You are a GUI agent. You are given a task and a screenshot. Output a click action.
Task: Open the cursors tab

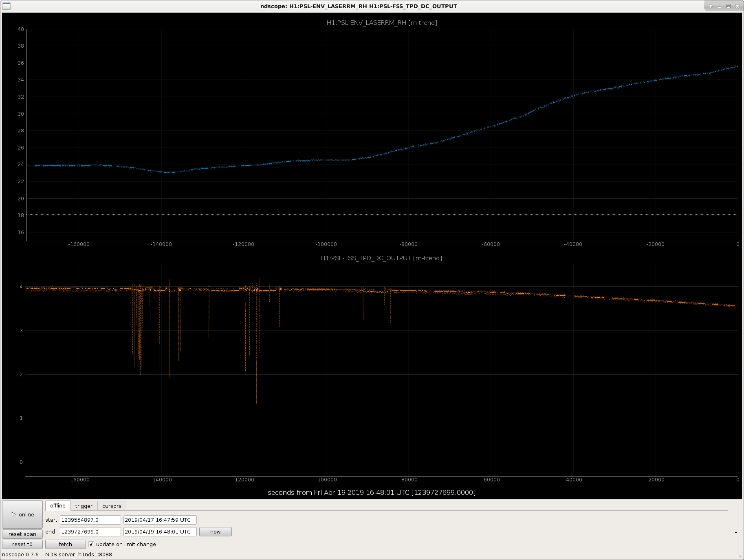tap(112, 506)
